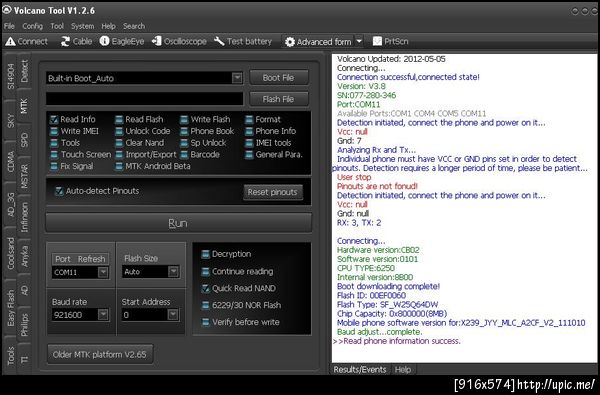Image resolution: width=600 pixels, height=395 pixels.
Task: Select the Write Flash option
Action: coord(205,119)
